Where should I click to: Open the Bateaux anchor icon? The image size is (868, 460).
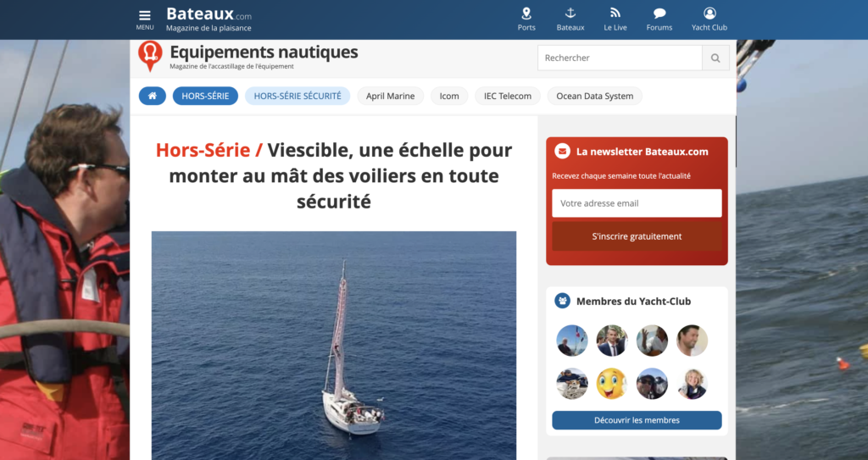[570, 14]
